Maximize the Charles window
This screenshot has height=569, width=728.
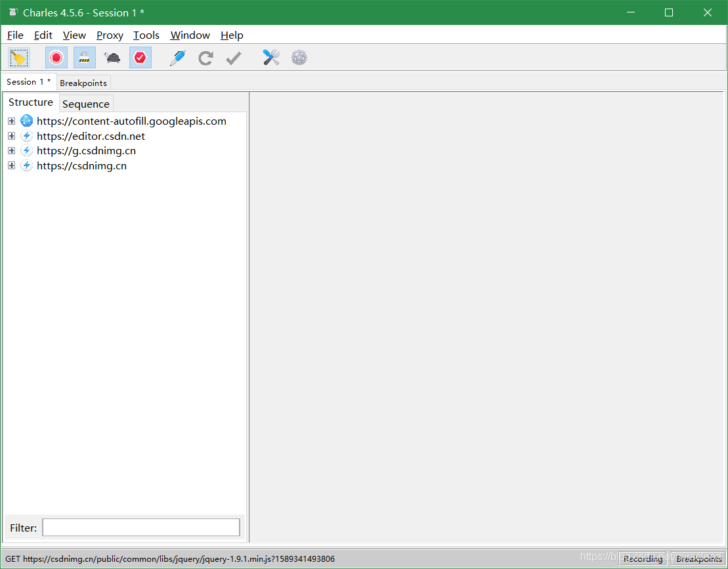pos(668,12)
